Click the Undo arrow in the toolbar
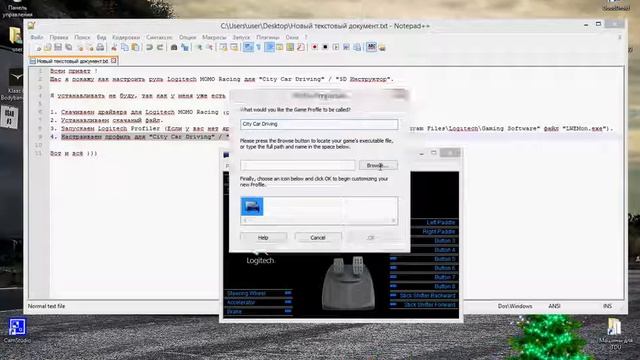Screen dimensions: 640x360 (x=149, y=48)
